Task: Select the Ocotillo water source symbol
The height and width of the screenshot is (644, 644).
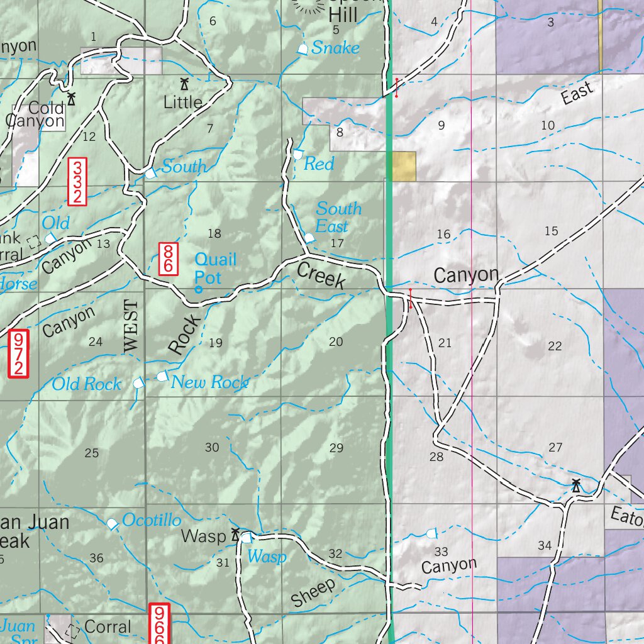Action: coord(113,524)
